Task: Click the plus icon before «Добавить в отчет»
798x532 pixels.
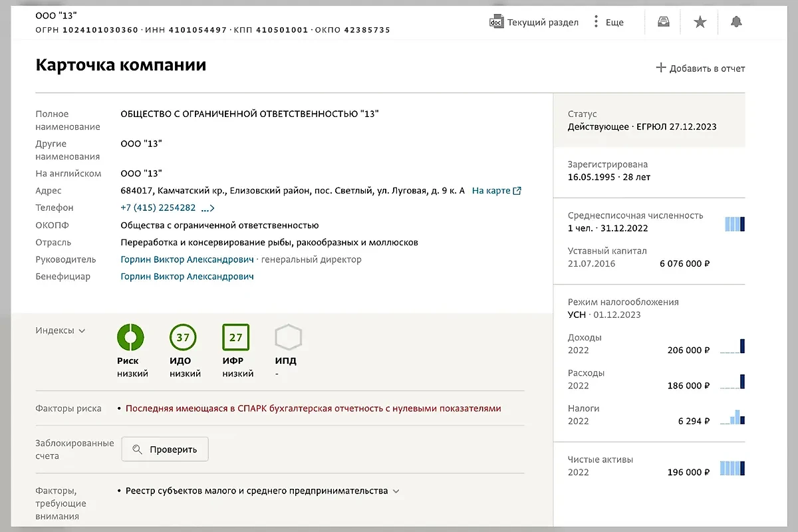Action: 660,67
